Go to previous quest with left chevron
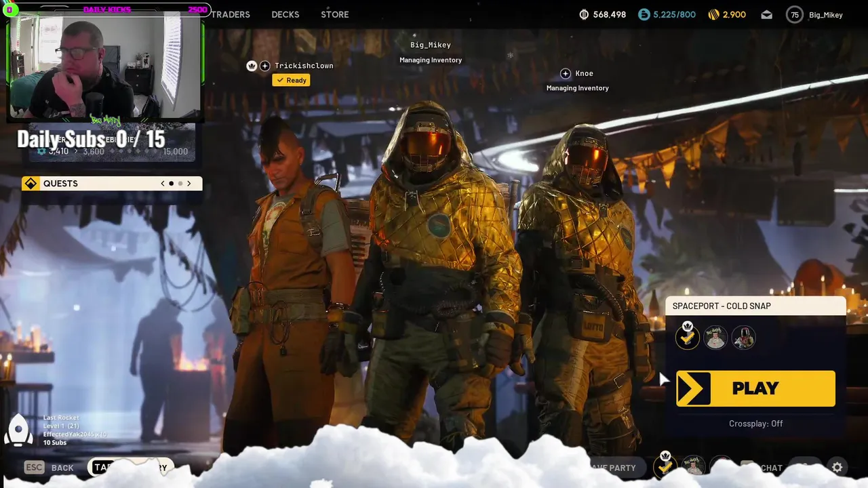 click(163, 184)
